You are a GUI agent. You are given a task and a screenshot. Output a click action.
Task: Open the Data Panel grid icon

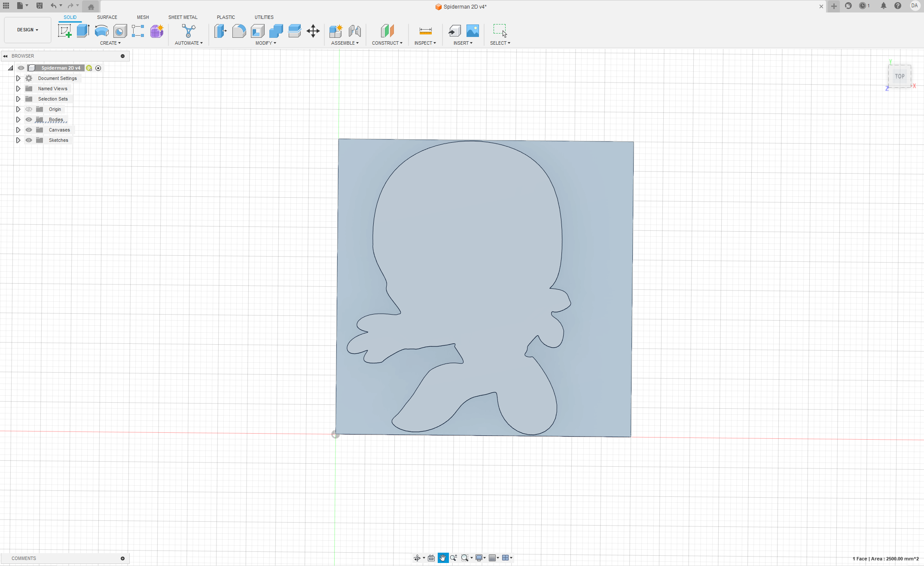pyautogui.click(x=6, y=6)
